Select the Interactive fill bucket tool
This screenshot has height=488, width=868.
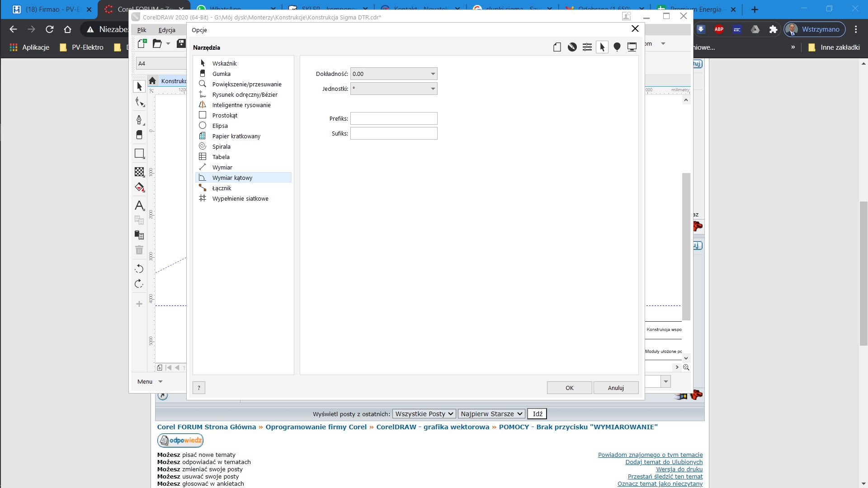pos(139,187)
